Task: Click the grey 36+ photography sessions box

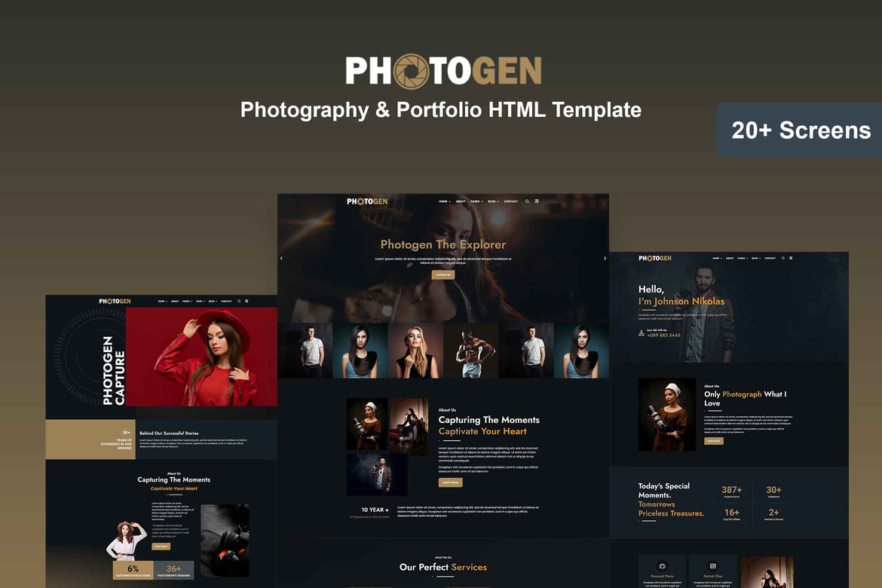Action: click(x=174, y=570)
